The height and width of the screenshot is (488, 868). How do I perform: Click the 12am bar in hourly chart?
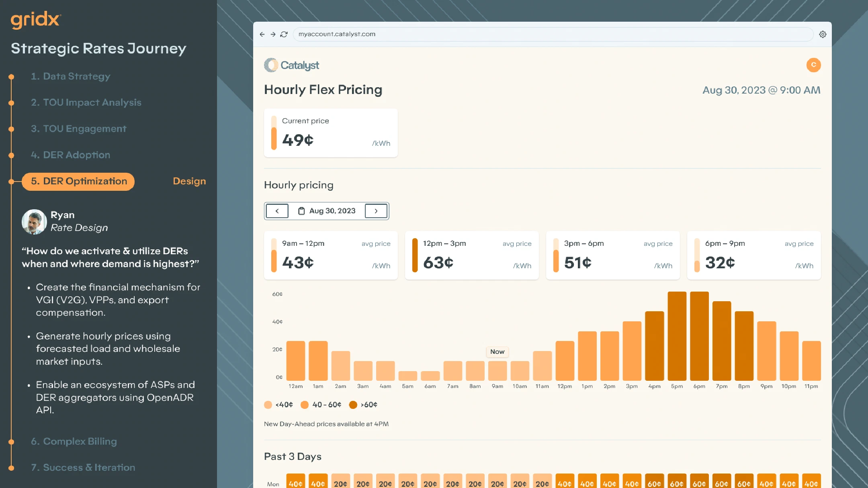[x=296, y=361]
